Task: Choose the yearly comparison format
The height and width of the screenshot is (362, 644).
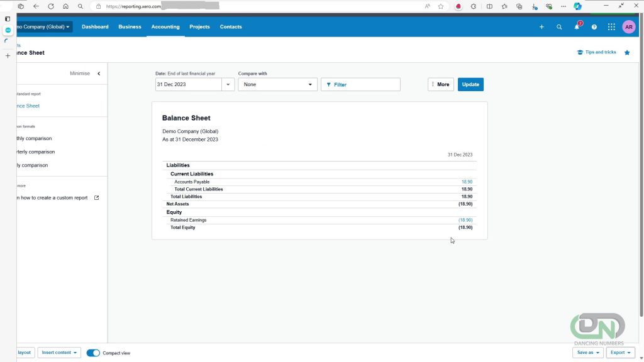Action: point(33,165)
